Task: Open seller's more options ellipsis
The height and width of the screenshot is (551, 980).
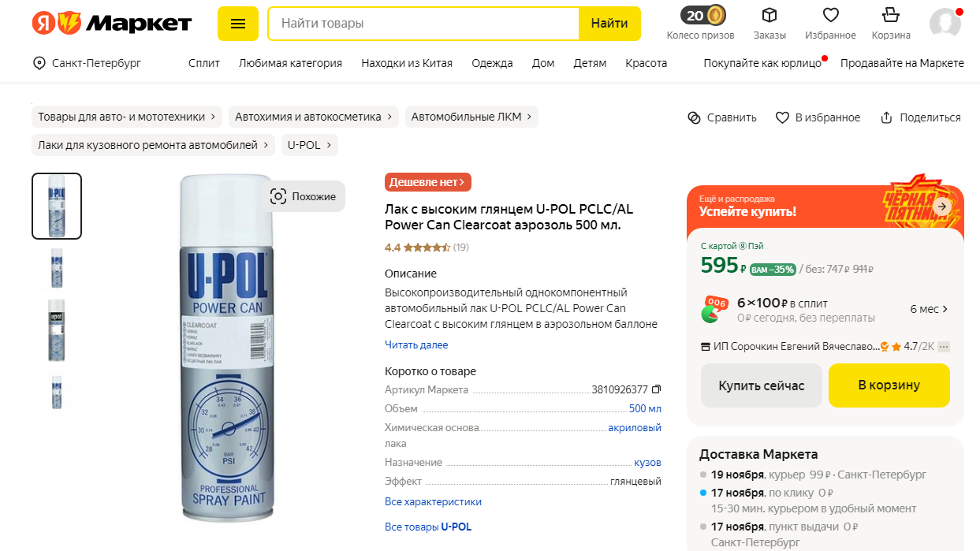Action: [x=944, y=347]
